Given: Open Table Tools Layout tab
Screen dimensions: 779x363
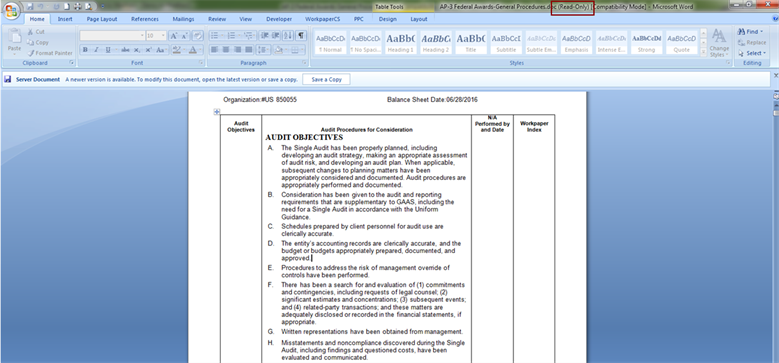Looking at the screenshot, I should coord(419,19).
